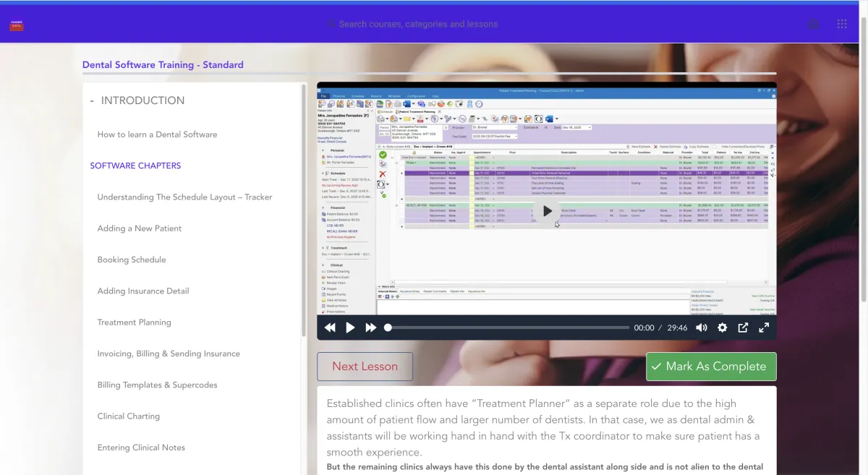868x475 pixels.
Task: Open Clinical Charting lesson
Action: (129, 416)
